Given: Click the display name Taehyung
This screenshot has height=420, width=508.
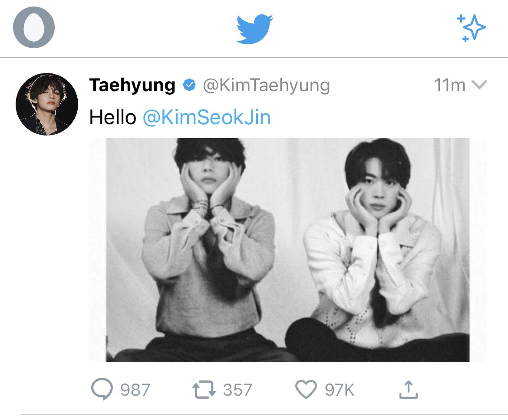Looking at the screenshot, I should pos(132,85).
